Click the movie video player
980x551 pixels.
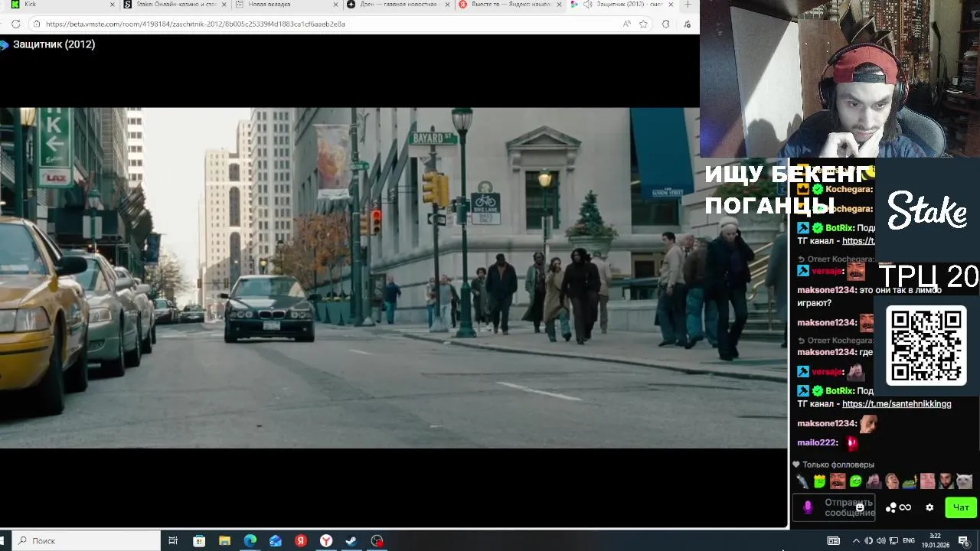(394, 278)
